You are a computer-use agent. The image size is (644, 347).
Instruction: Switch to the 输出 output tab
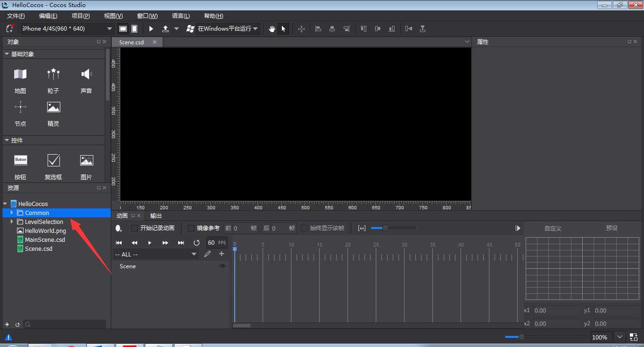156,215
